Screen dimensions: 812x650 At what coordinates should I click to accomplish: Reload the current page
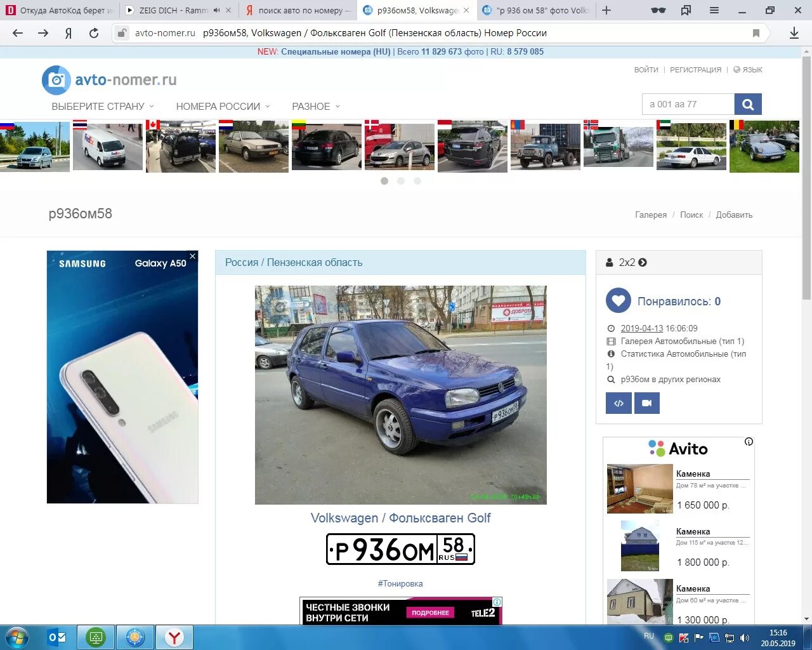94,33
